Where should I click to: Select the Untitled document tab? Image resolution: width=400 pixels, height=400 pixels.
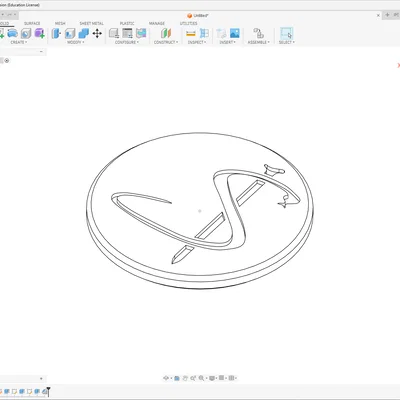click(198, 15)
